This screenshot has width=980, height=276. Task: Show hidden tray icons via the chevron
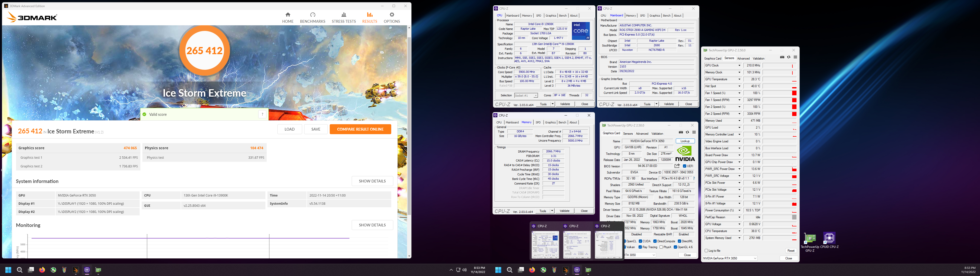point(451,270)
